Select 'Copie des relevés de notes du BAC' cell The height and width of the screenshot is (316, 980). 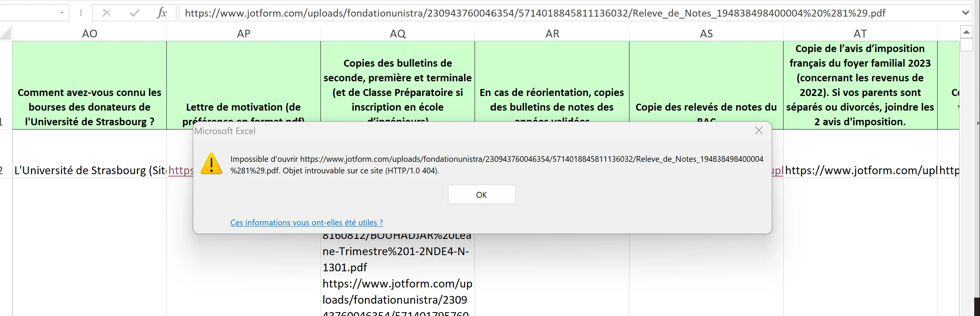coord(706,85)
